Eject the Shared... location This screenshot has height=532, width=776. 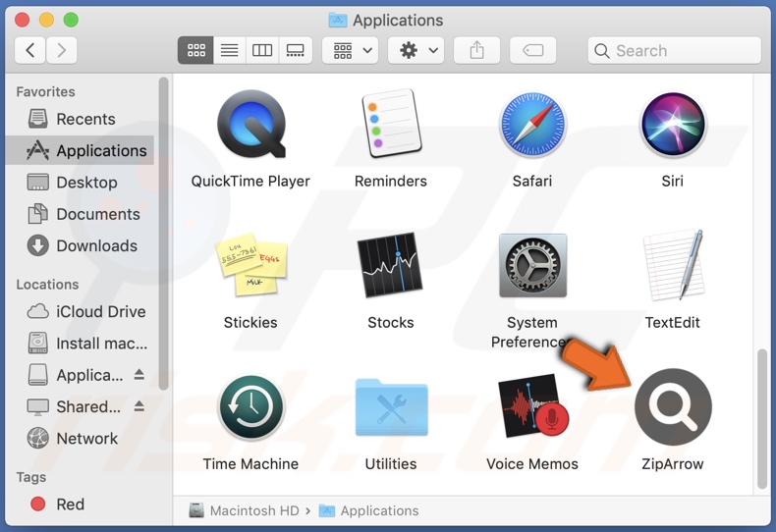click(x=139, y=406)
